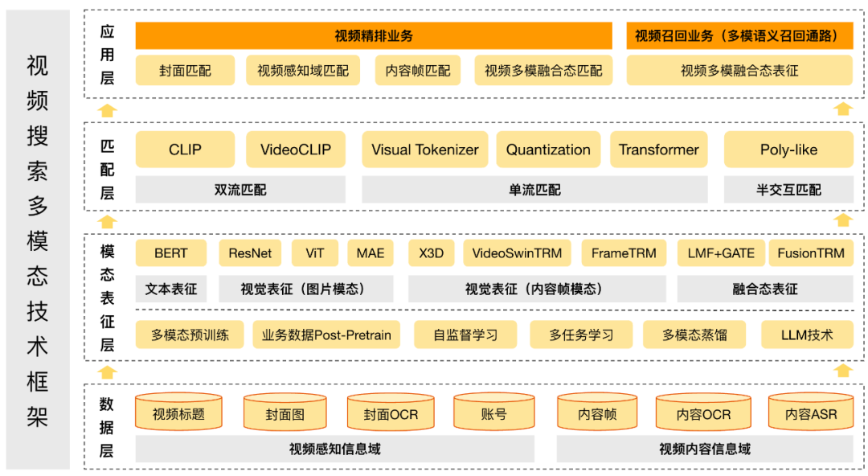Click the 视频内容信息域 gray bar
This screenshot has height=476, width=868.
point(705,449)
